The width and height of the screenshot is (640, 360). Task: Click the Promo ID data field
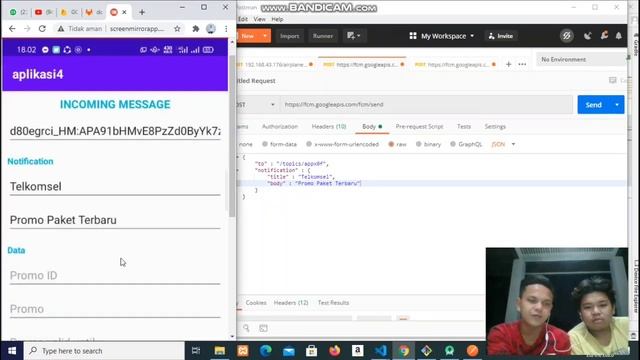point(115,276)
